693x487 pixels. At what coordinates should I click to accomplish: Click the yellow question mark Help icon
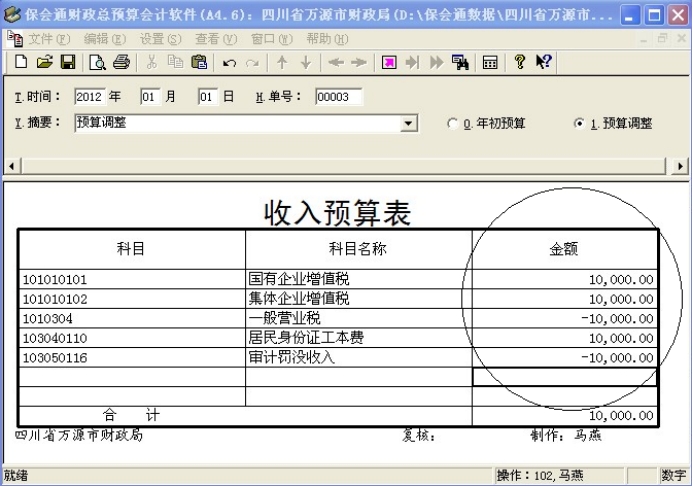pyautogui.click(x=520, y=62)
